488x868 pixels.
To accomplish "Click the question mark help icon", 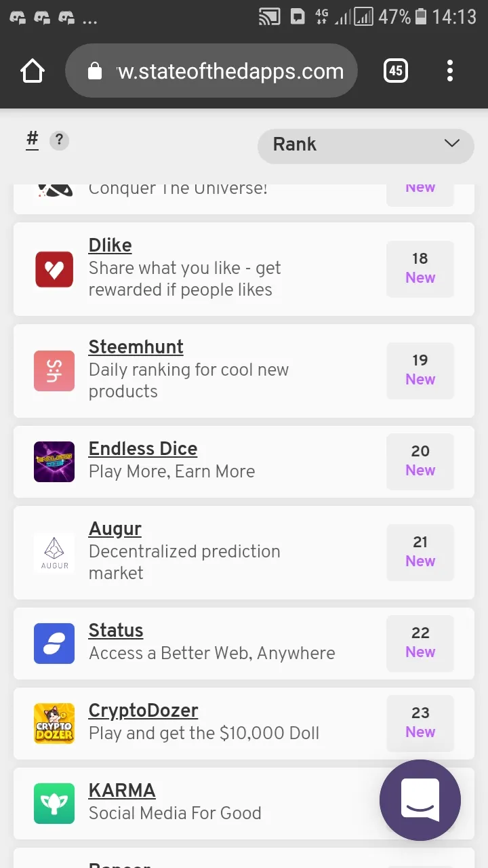I will (x=60, y=140).
